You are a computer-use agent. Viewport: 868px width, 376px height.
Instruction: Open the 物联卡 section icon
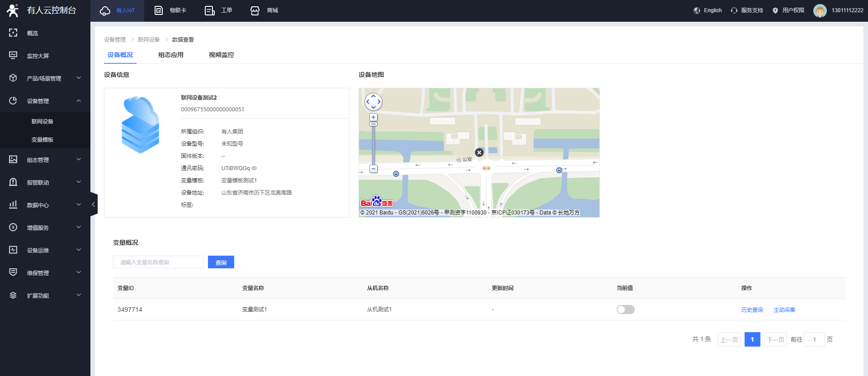pyautogui.click(x=159, y=10)
